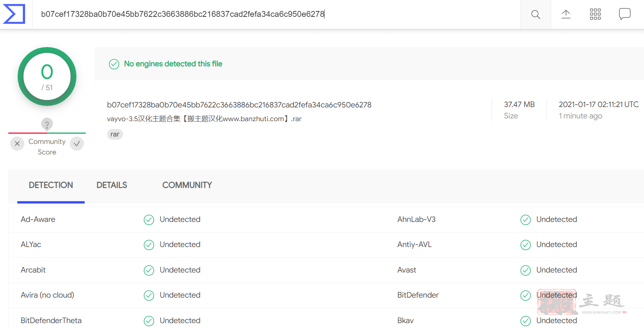Click the BitDefenderTheta engine name
Viewport: 644px width, 329px height.
[51, 320]
